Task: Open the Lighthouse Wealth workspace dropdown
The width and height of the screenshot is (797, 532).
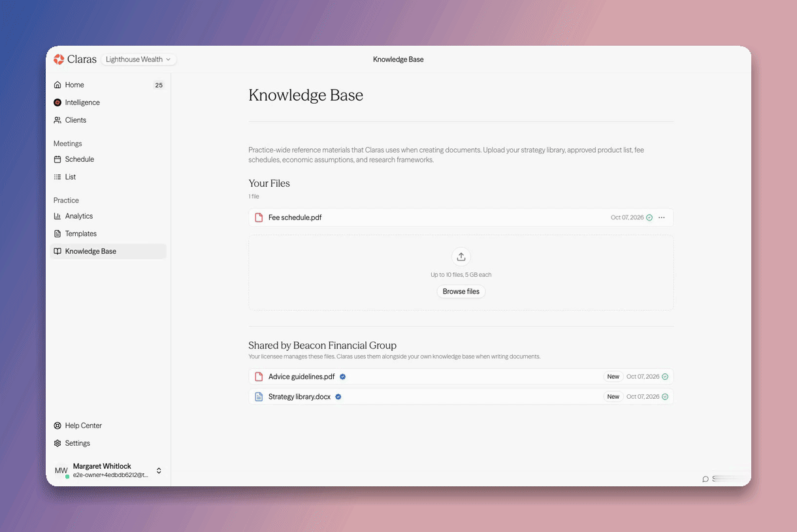Action: pyautogui.click(x=138, y=59)
